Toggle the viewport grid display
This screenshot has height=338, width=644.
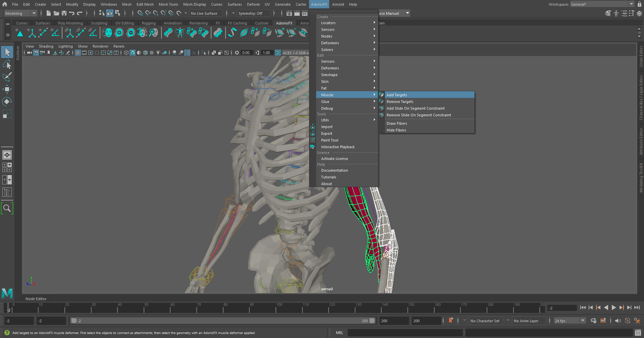pyautogui.click(x=78, y=53)
